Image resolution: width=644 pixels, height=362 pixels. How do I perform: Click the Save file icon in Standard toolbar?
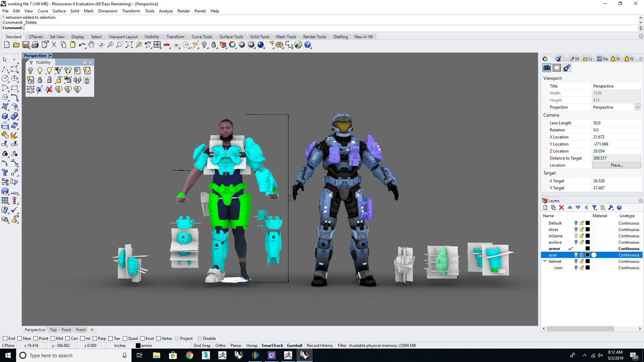(x=26, y=45)
